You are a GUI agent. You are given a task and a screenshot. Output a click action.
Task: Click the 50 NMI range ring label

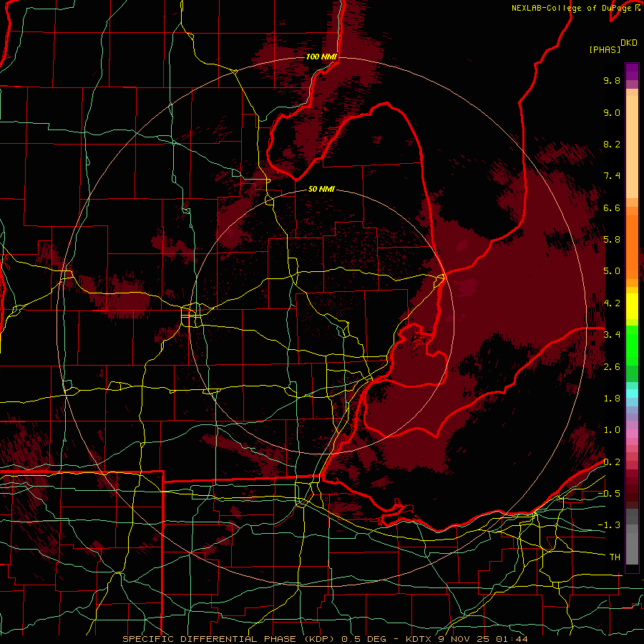(x=321, y=190)
